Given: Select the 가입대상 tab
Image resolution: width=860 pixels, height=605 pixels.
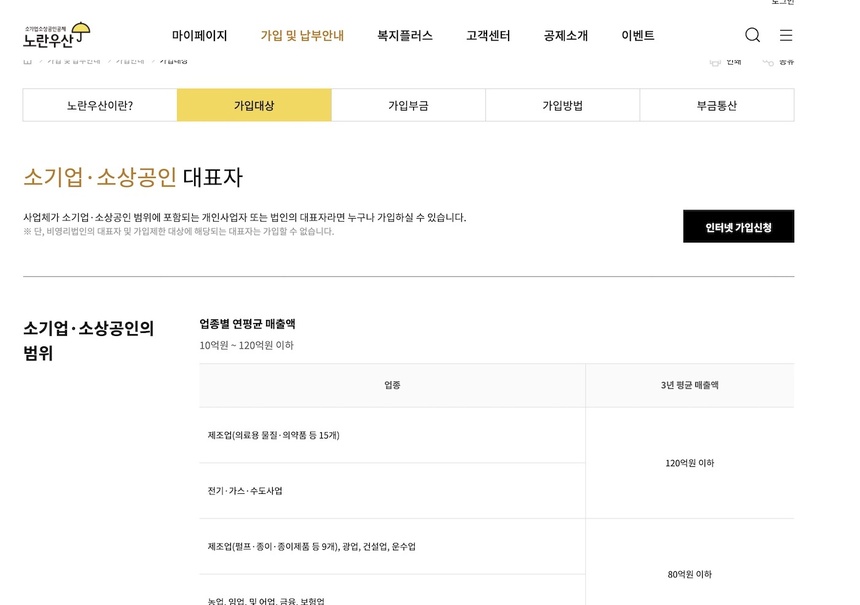Looking at the screenshot, I should [x=254, y=105].
